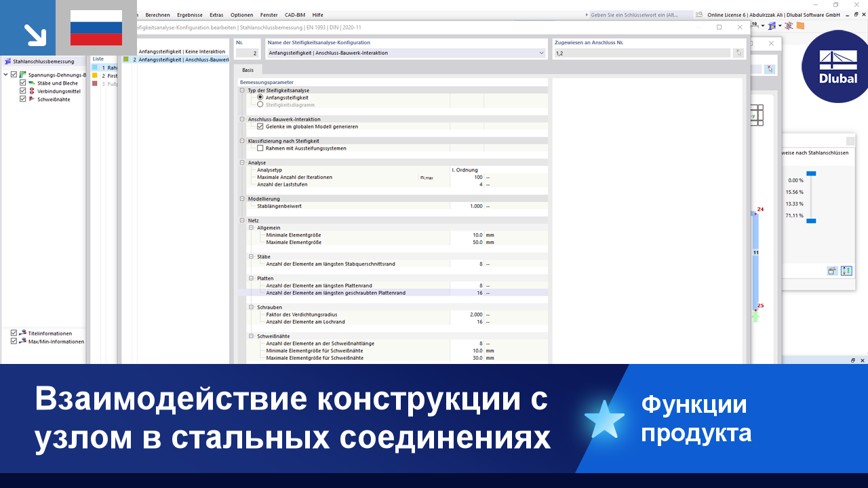Viewport: 868px width, 488px height.
Task: Click the Zugewiesen an Anschluss Nr. field
Action: point(642,53)
